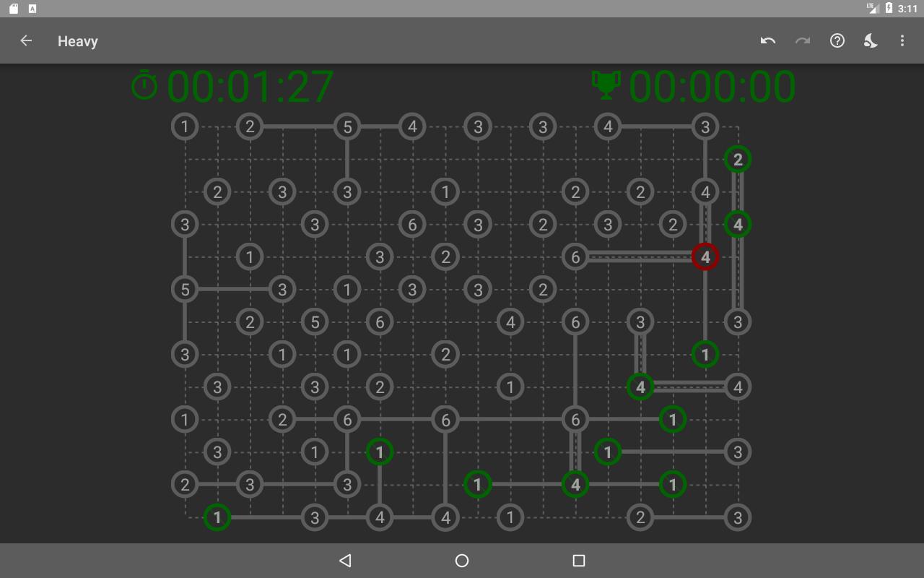Redo the undone move
This screenshot has width=924, height=578.
point(803,40)
